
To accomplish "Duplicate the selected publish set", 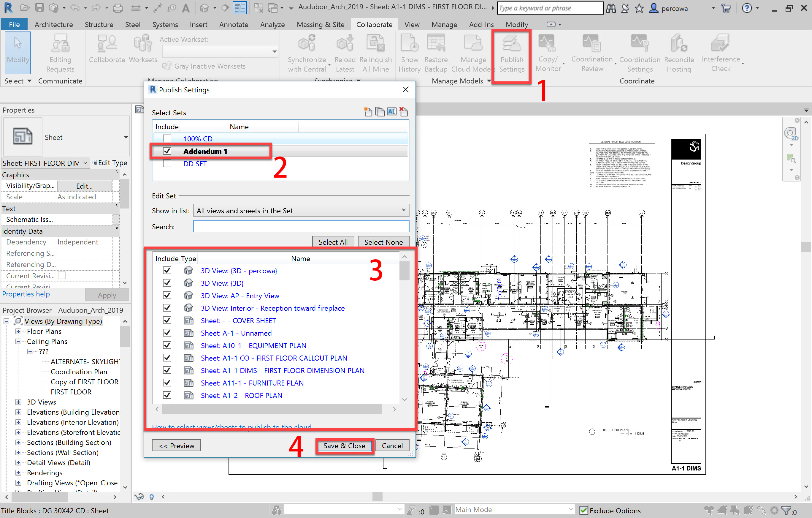I will (x=380, y=111).
